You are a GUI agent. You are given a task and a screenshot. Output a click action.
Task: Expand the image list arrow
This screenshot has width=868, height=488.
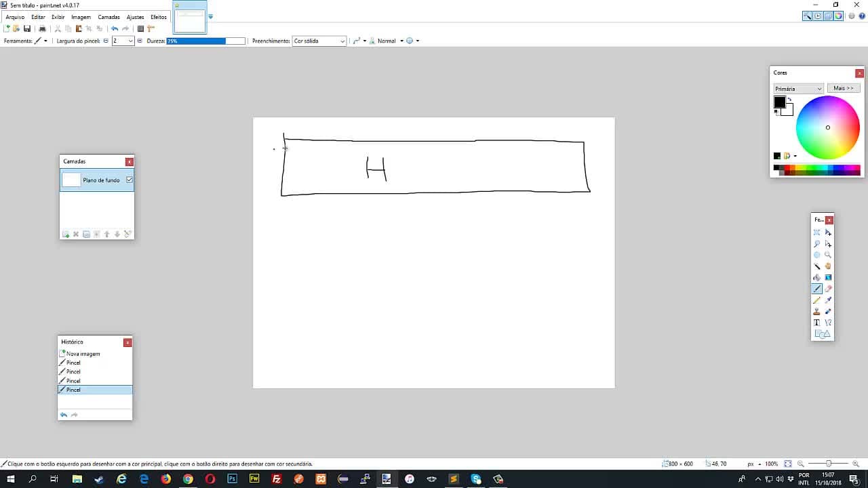tap(210, 17)
